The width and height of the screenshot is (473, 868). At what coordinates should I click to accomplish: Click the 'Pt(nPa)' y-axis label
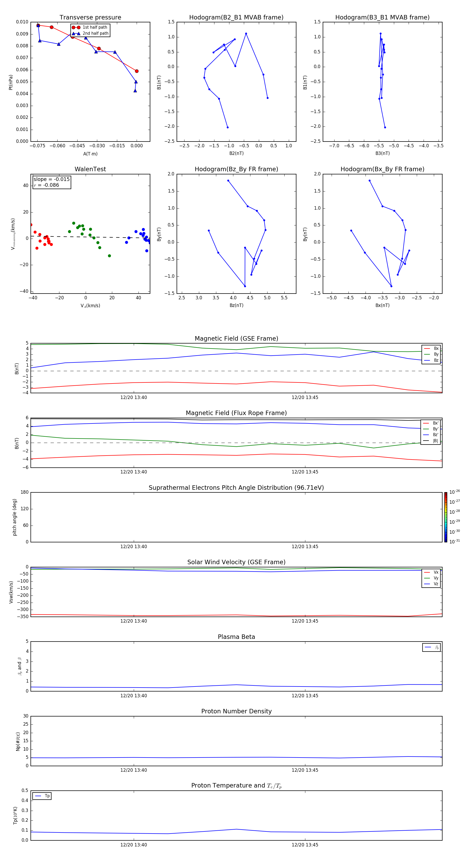pos(11,82)
